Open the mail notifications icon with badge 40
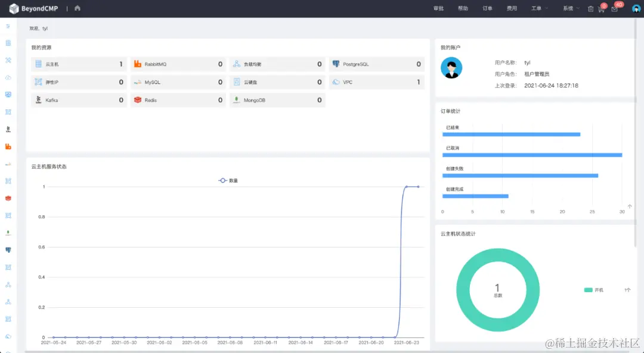Image resolution: width=644 pixels, height=353 pixels. coord(614,8)
